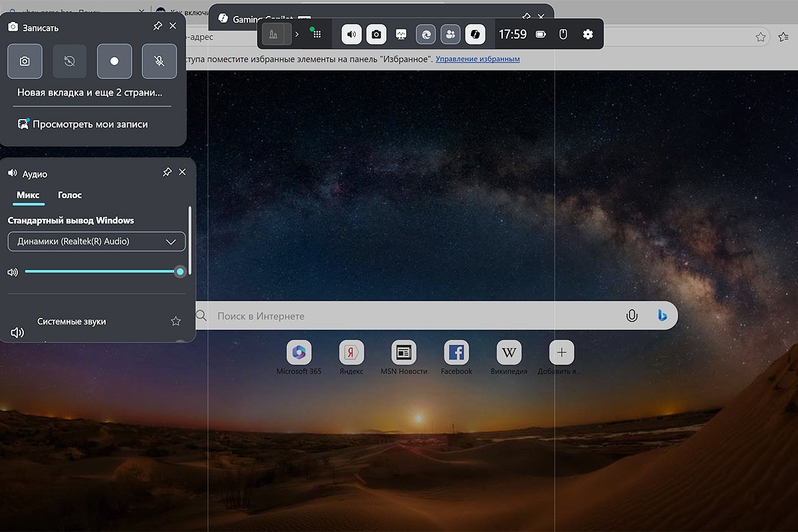This screenshot has width=798, height=532.
Task: Click the Поиск в Интернете search box
Action: (x=412, y=316)
